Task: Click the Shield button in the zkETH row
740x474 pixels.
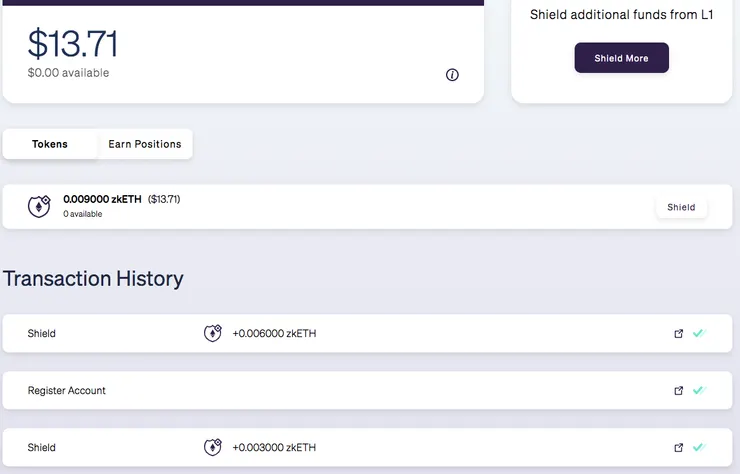Action: tap(681, 207)
